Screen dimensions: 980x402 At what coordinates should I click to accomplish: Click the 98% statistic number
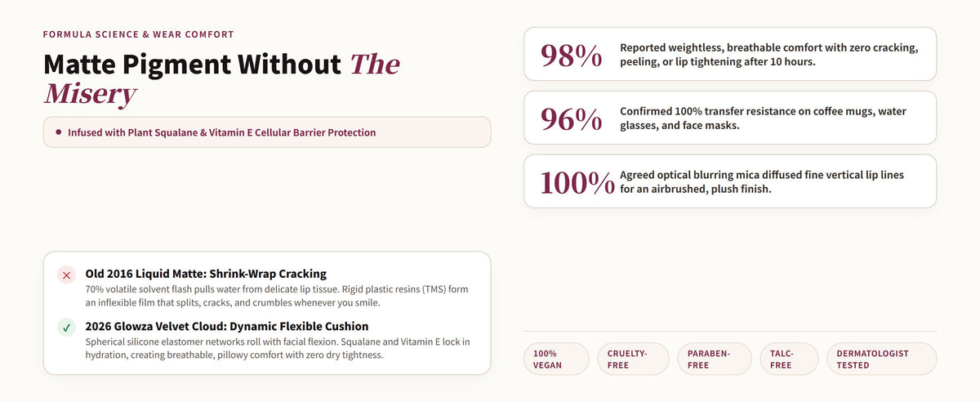[x=572, y=55]
